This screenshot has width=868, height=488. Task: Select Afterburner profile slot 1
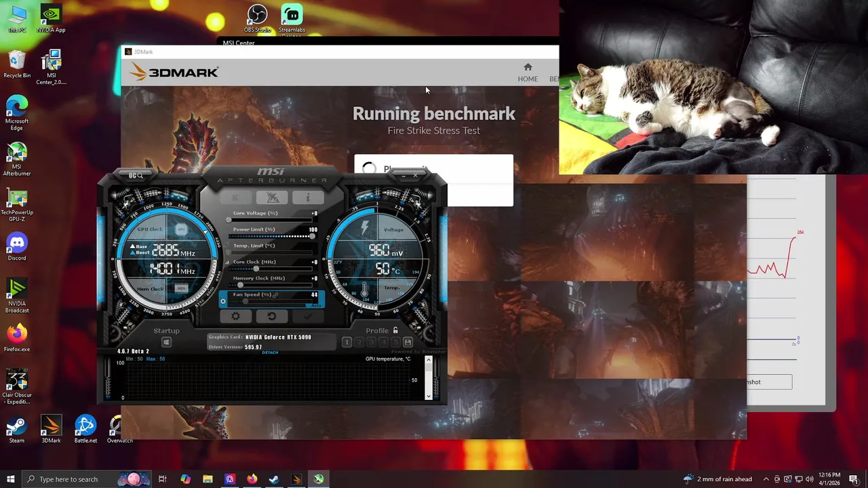pyautogui.click(x=347, y=342)
